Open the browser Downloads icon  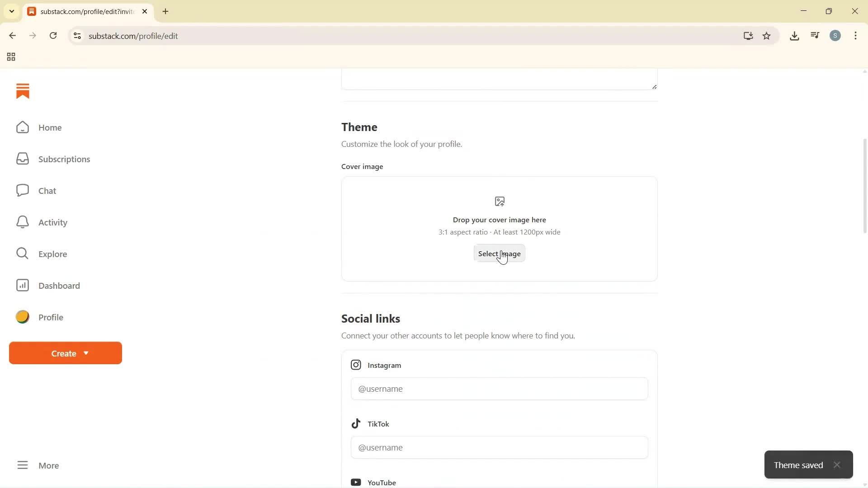click(x=794, y=36)
